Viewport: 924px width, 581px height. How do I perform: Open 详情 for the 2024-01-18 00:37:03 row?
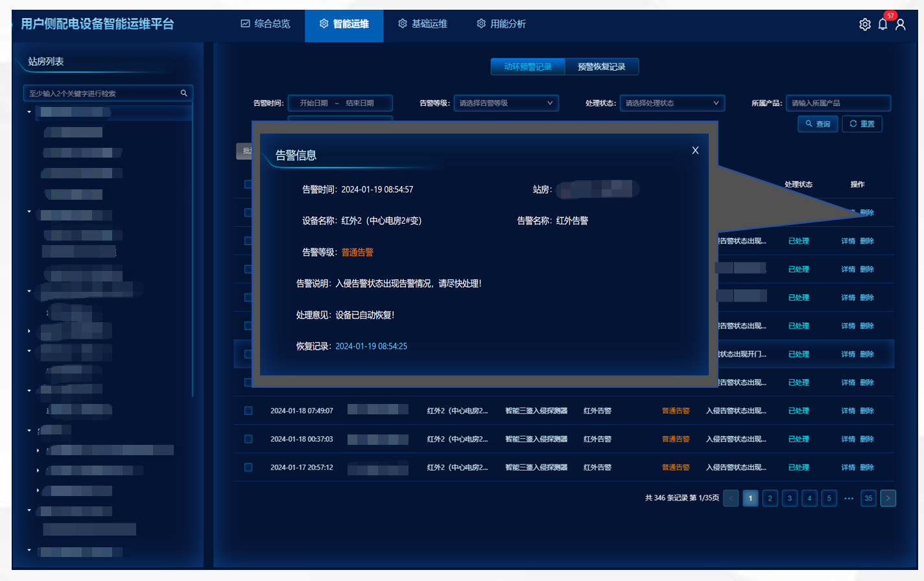click(848, 439)
